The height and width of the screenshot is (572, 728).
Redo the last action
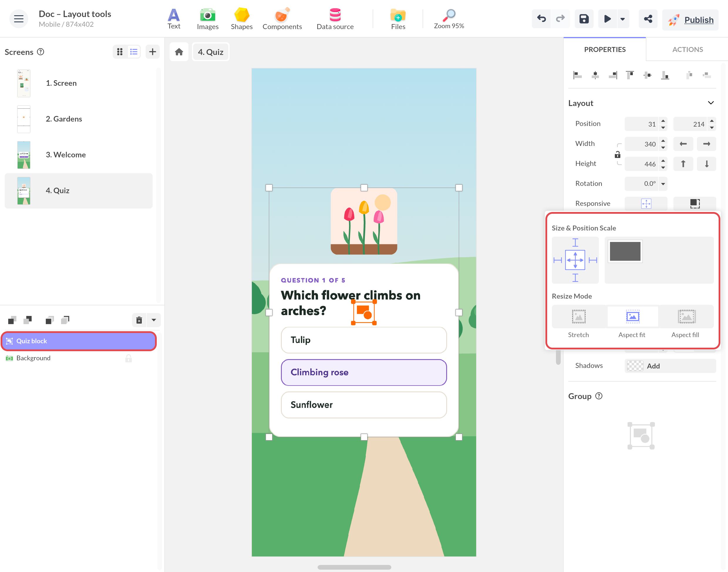pos(560,19)
